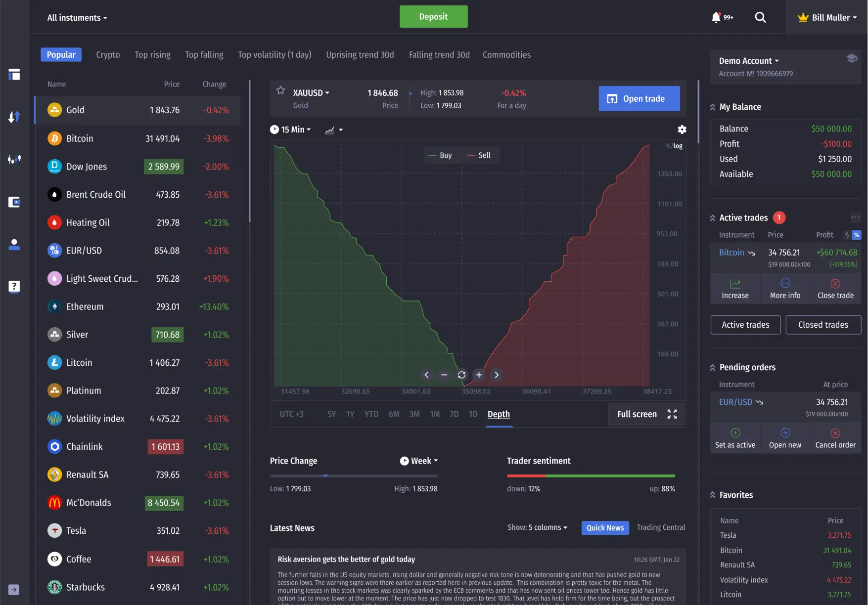Click the search magnifier icon
Viewport: 868px width, 605px height.
[x=760, y=17]
